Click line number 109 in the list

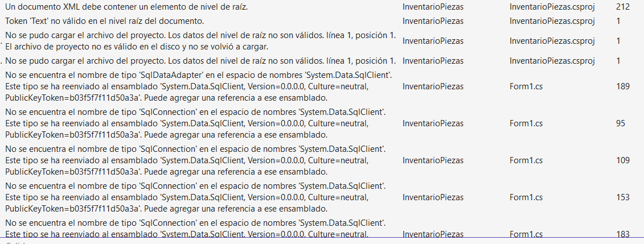(622, 160)
